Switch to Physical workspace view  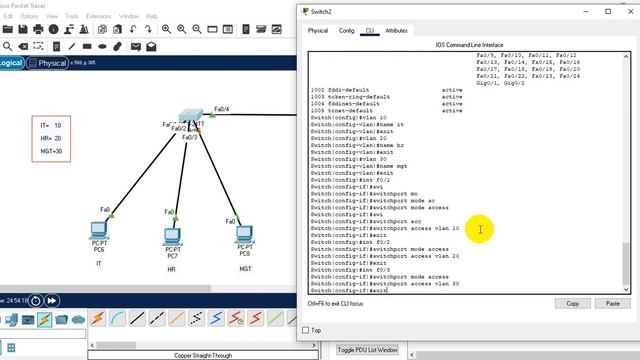pyautogui.click(x=48, y=63)
